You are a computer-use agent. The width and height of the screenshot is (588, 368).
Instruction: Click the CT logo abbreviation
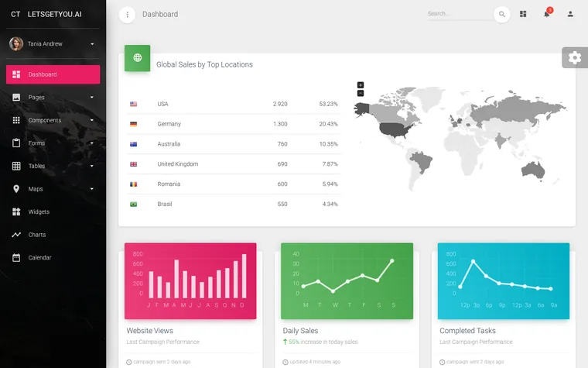(15, 14)
